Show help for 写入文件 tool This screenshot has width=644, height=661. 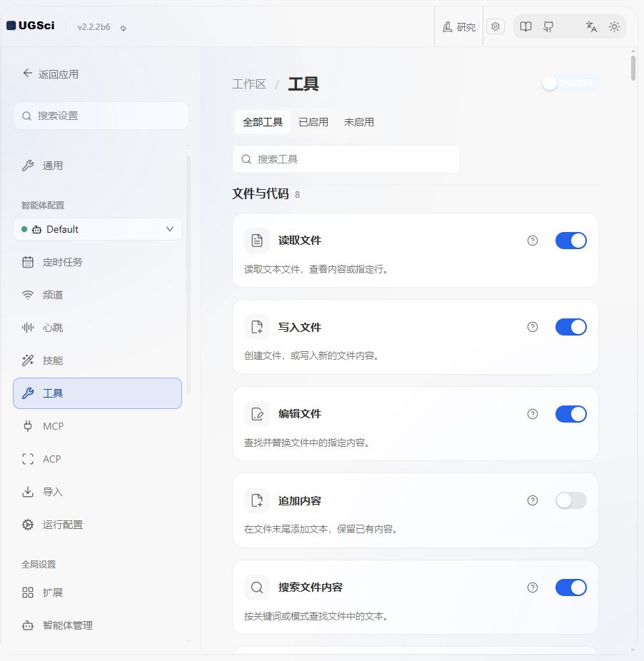coord(533,327)
